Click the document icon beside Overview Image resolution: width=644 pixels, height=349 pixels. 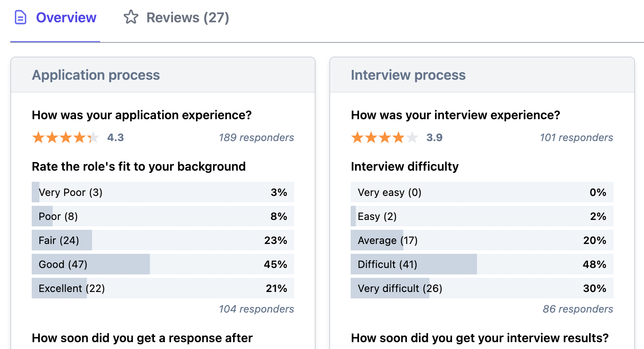tap(20, 17)
